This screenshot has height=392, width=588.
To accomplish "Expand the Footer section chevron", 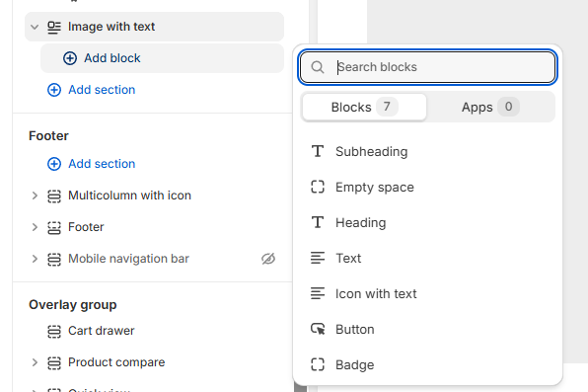I will 35,227.
